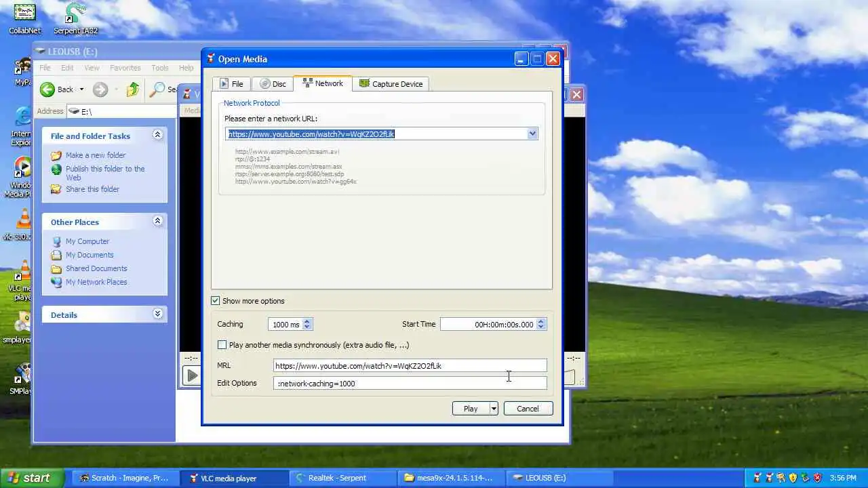Image resolution: width=868 pixels, height=488 pixels.
Task: Open the Play button dropdown arrow
Action: [494, 409]
